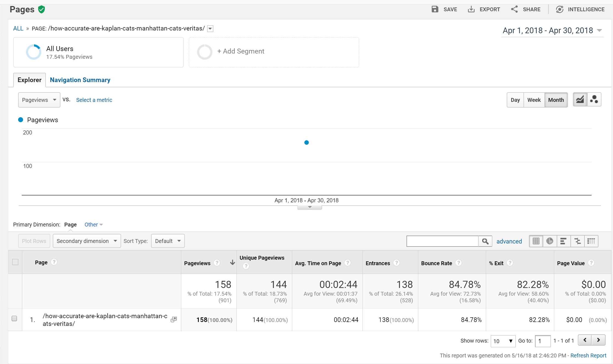Choose the comparison view icon
The height and width of the screenshot is (364, 613).
tap(577, 241)
